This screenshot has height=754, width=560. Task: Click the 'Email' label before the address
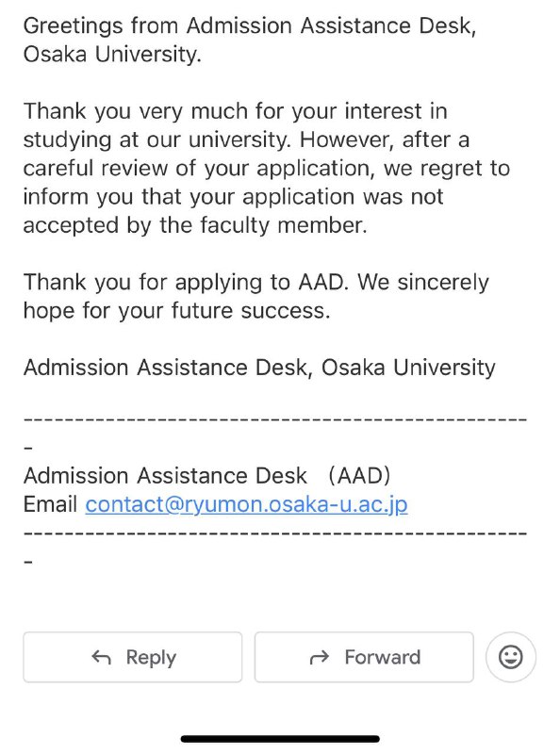click(50, 504)
